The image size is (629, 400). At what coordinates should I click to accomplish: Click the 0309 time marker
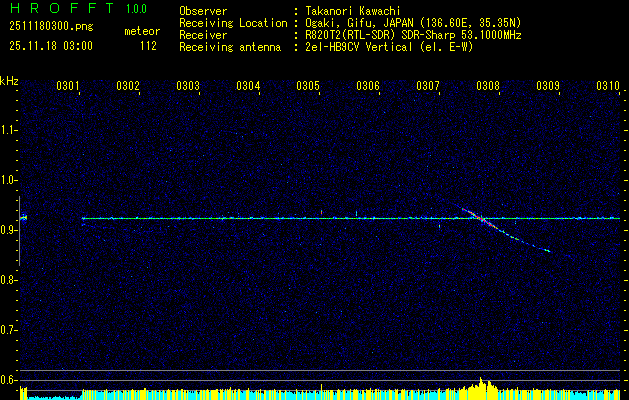click(548, 85)
